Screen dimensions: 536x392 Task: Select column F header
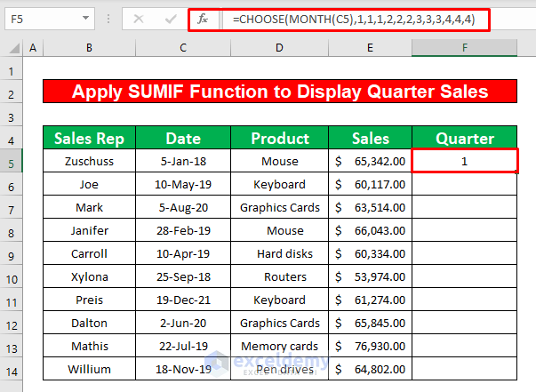pos(465,47)
